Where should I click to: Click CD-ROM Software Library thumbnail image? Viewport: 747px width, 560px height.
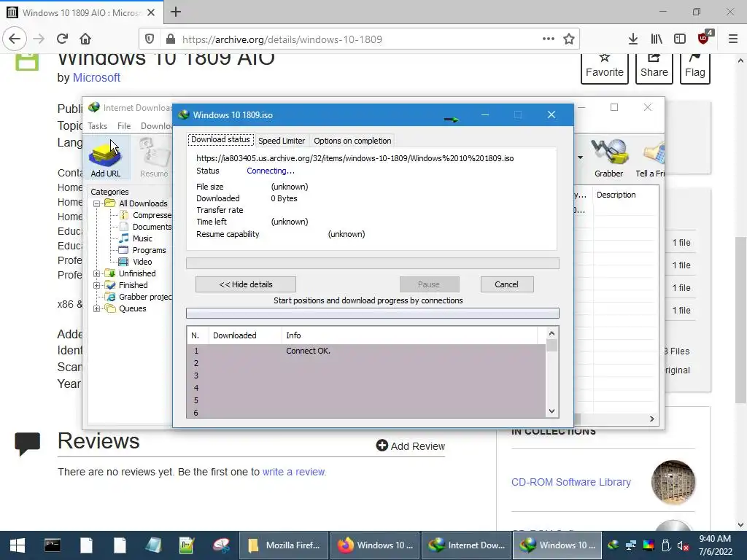(x=673, y=482)
